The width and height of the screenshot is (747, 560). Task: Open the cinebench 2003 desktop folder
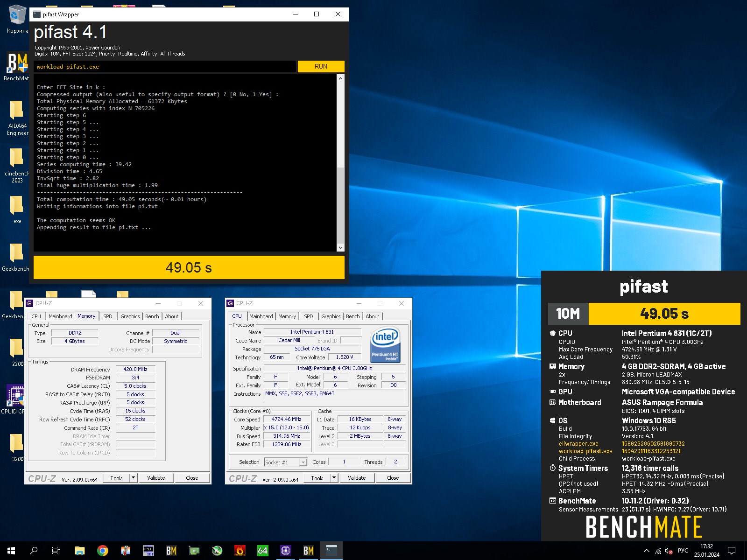pyautogui.click(x=17, y=166)
